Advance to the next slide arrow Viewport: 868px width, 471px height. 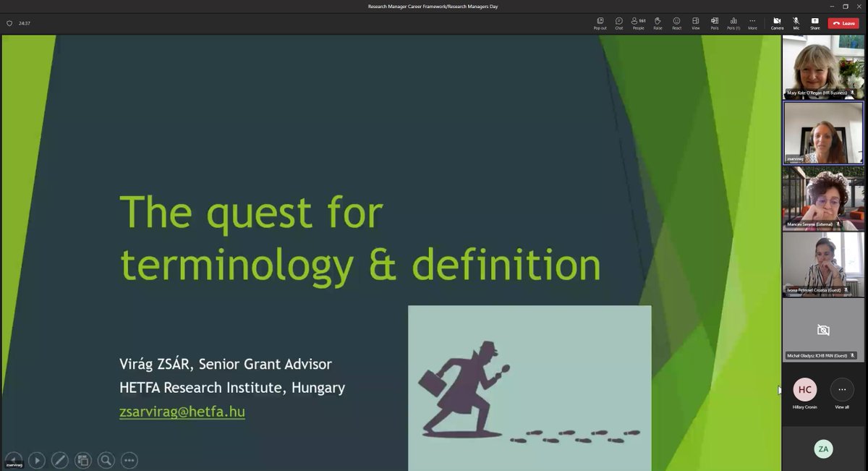(37, 460)
